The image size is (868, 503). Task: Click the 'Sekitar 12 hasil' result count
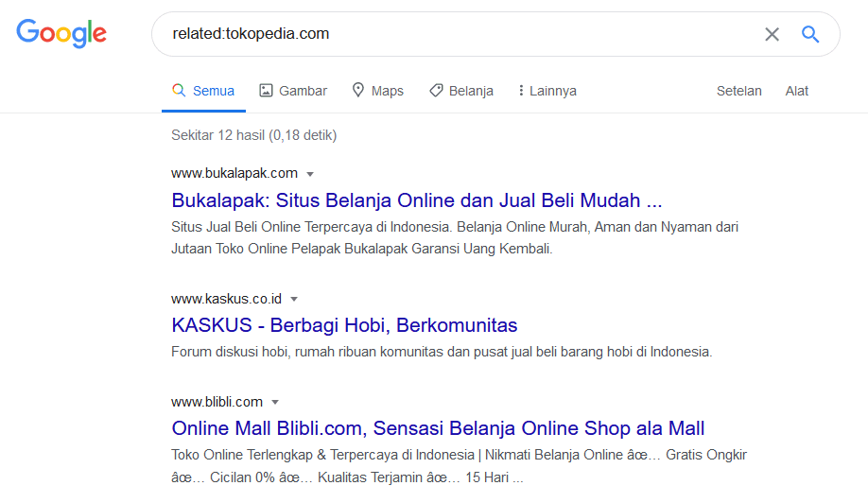coord(253,135)
